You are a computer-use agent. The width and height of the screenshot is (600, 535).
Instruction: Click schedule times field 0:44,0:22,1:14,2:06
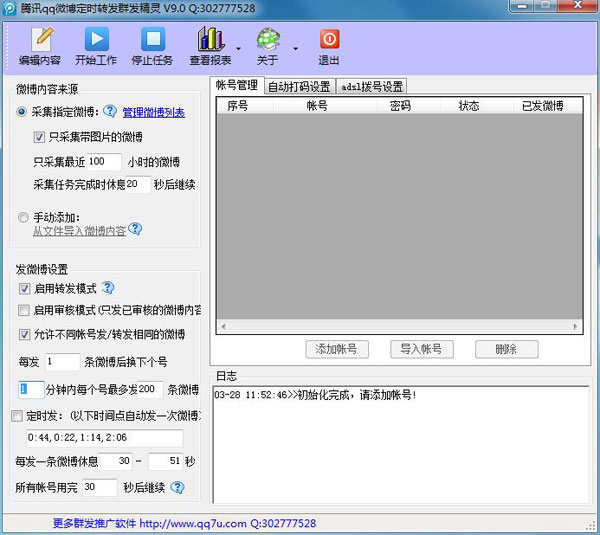click(104, 438)
